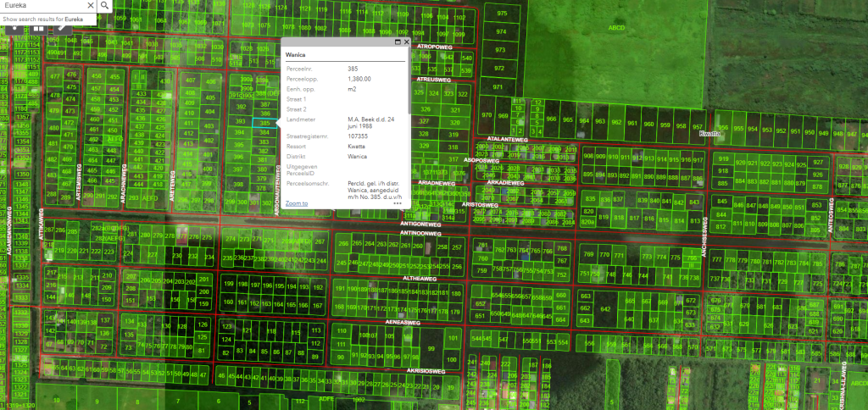Select parcel 230 on the map

click(176, 255)
